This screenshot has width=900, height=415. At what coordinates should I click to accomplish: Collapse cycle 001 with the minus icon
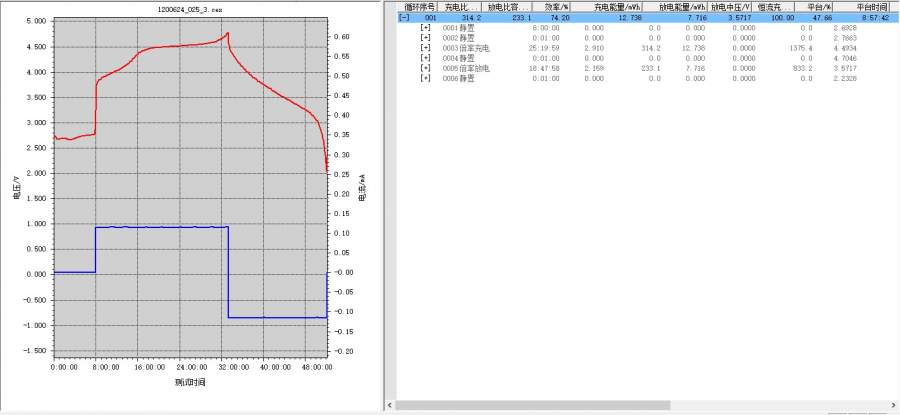pyautogui.click(x=404, y=17)
